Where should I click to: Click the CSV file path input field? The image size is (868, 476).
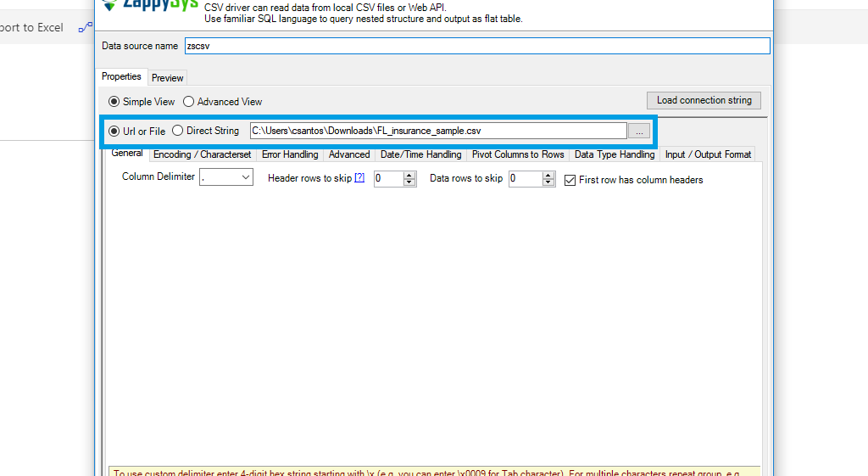point(437,131)
